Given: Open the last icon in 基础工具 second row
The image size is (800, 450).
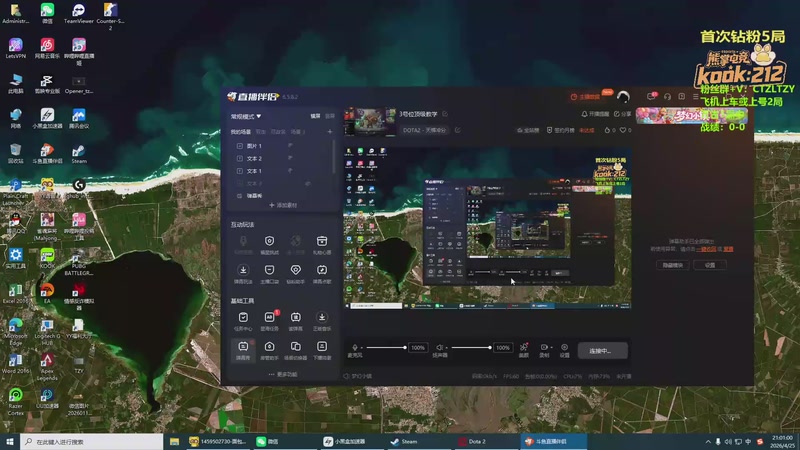Looking at the screenshot, I should pyautogui.click(x=322, y=350).
